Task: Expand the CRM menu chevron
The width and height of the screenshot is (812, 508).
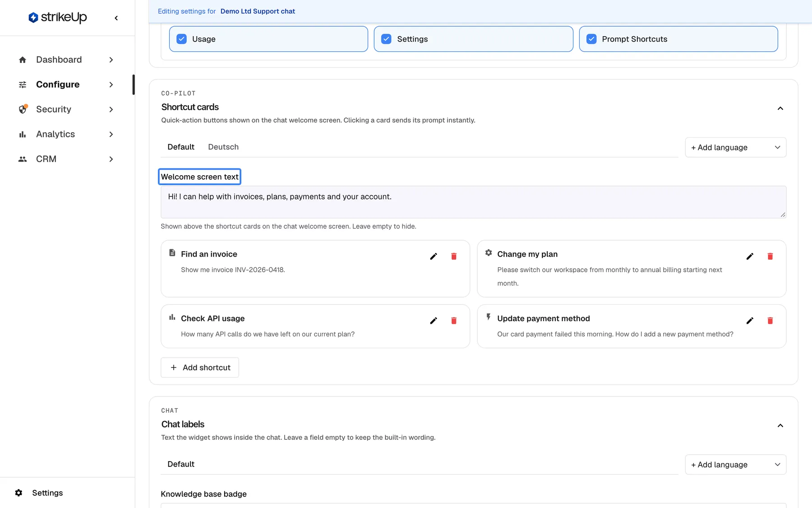Action: click(x=111, y=159)
